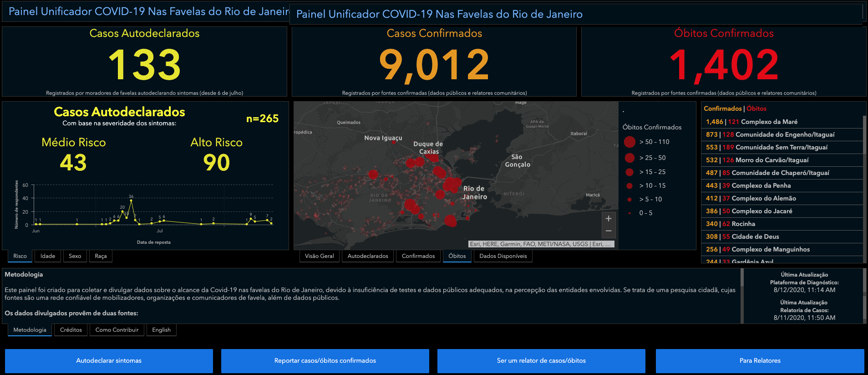The height and width of the screenshot is (375, 868).
Task: Select Complexo da Maré in list
Action: click(769, 122)
